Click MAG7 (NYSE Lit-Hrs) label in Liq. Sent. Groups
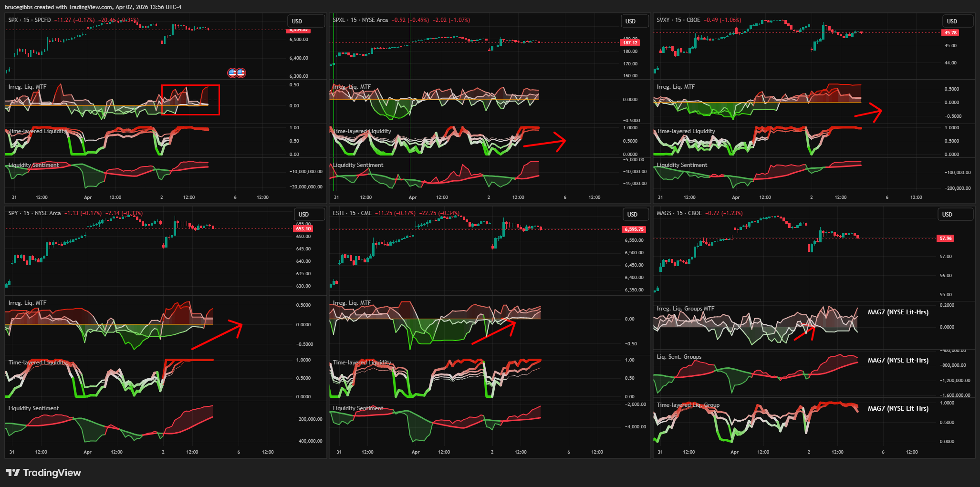980x487 pixels. 897,360
